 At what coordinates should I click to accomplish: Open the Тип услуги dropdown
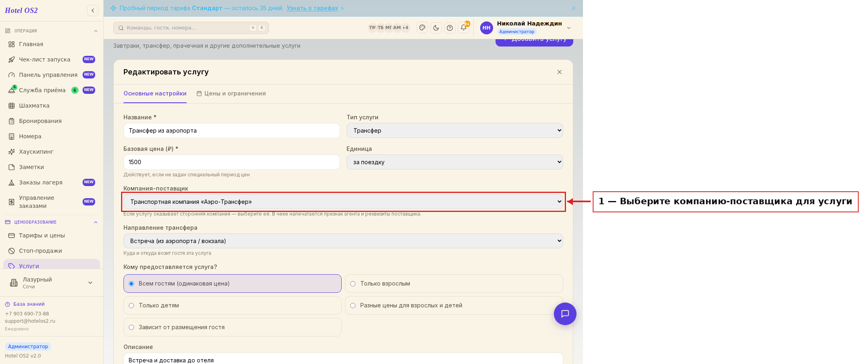[455, 130]
